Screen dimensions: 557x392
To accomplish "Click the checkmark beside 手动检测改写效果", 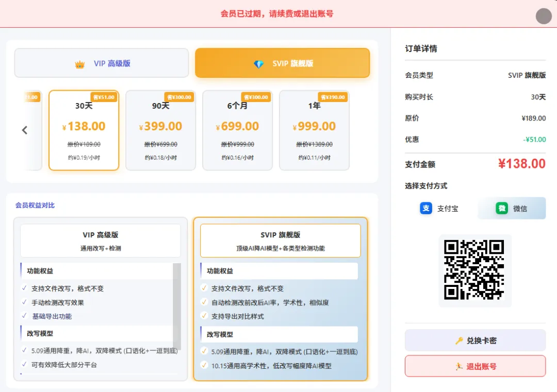I will [x=24, y=302].
